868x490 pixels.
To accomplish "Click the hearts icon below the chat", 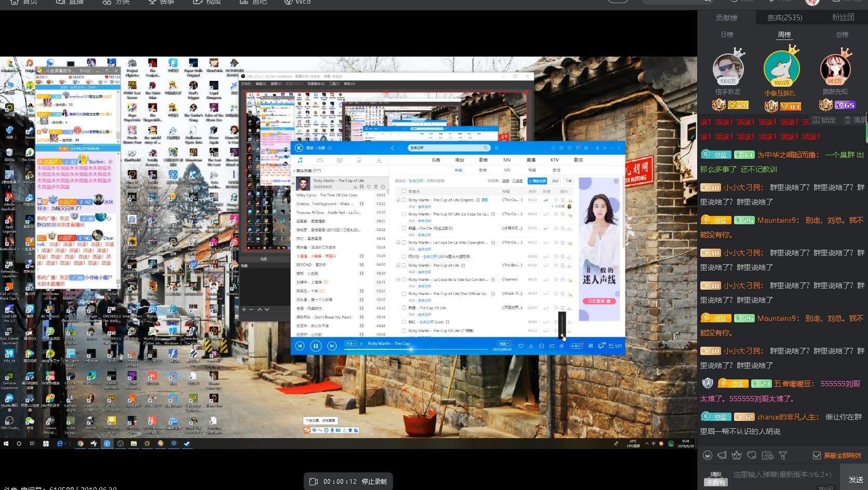I will click(752, 455).
